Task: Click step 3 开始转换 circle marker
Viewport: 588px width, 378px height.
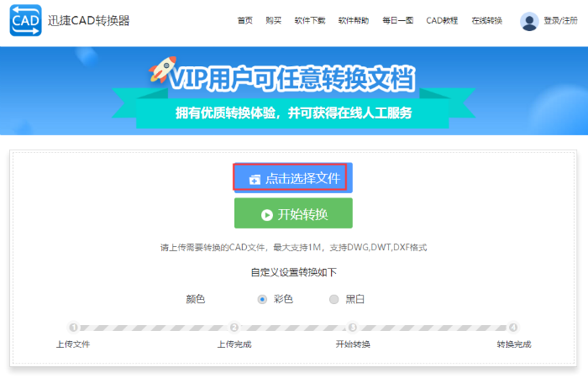Action: [x=353, y=328]
